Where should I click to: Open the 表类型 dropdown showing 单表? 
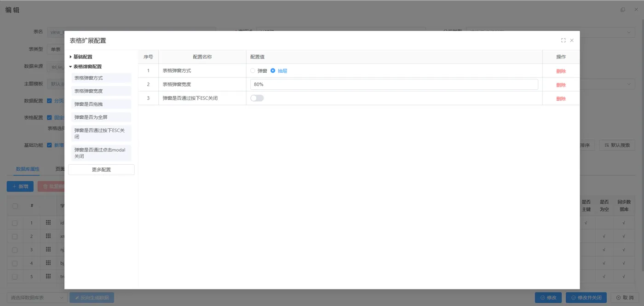(x=56, y=49)
